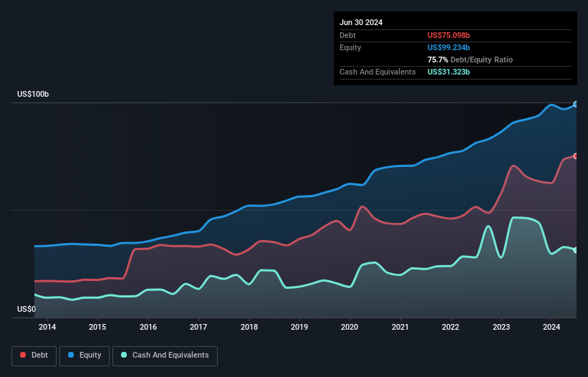Viewport: 588px width, 377px height.
Task: Select the 2018 x-axis label
Action: [x=249, y=327]
